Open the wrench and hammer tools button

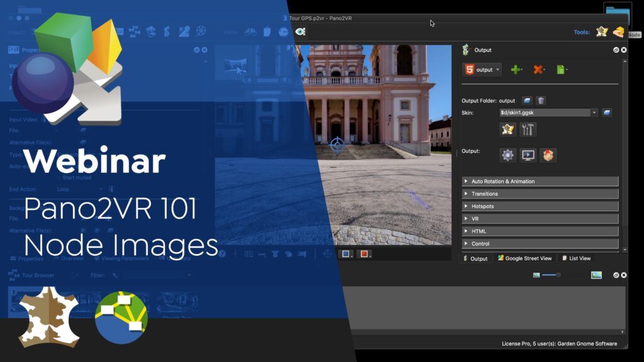pyautogui.click(x=528, y=129)
